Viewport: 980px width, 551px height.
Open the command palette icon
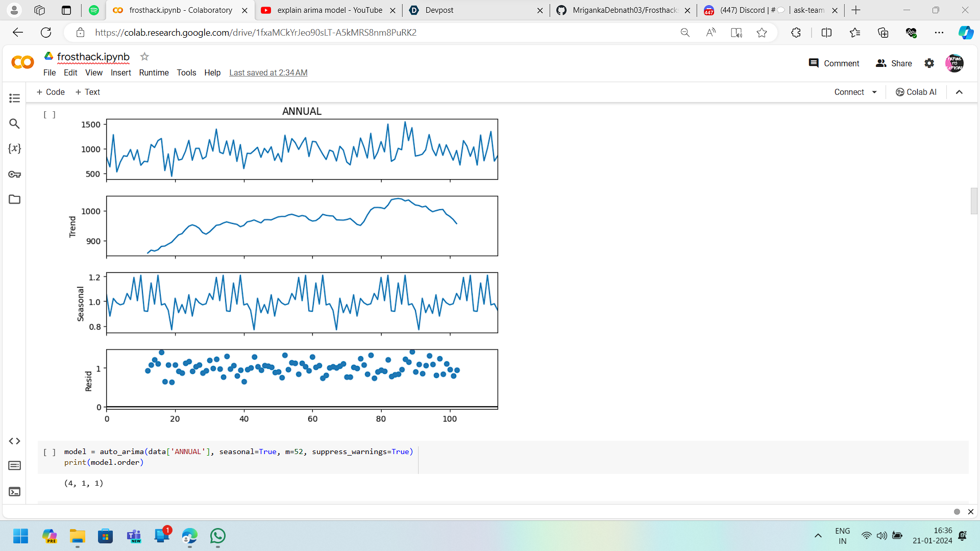click(14, 465)
